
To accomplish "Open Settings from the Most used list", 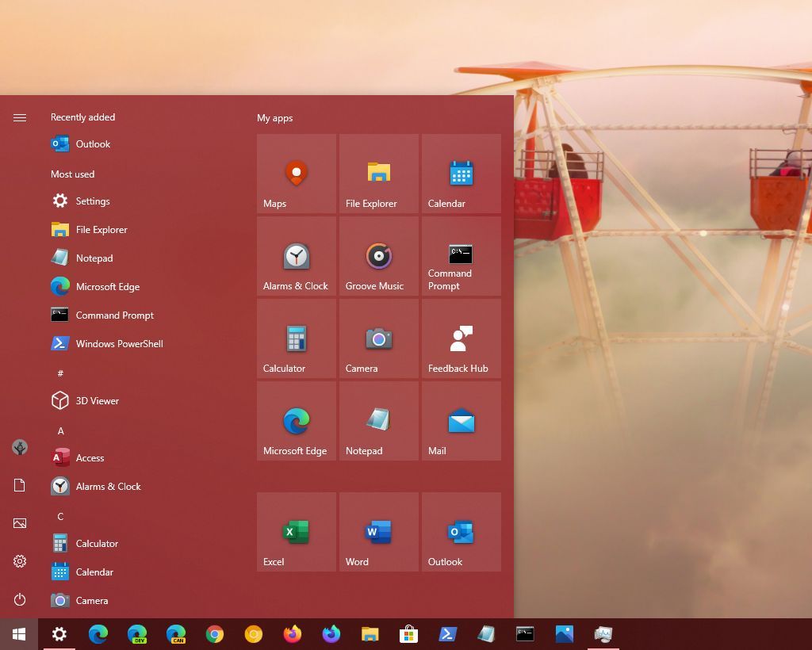I will [x=93, y=201].
